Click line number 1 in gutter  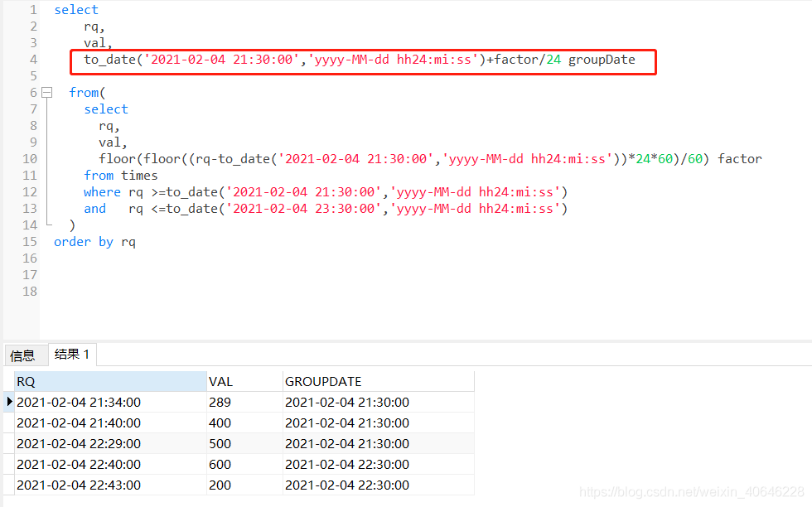tap(33, 10)
